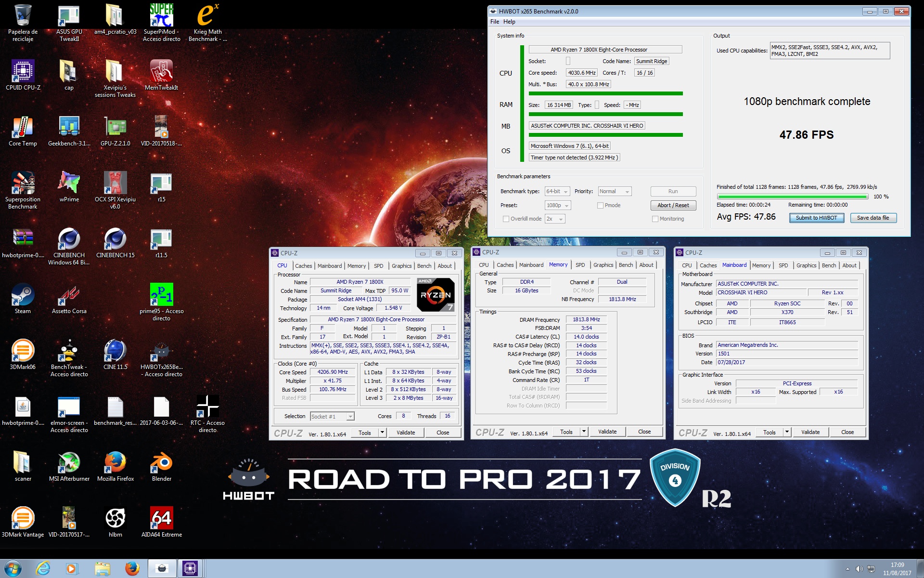The height and width of the screenshot is (578, 924).
Task: Open 3DMark Vantage desktop icon
Action: pos(23,522)
